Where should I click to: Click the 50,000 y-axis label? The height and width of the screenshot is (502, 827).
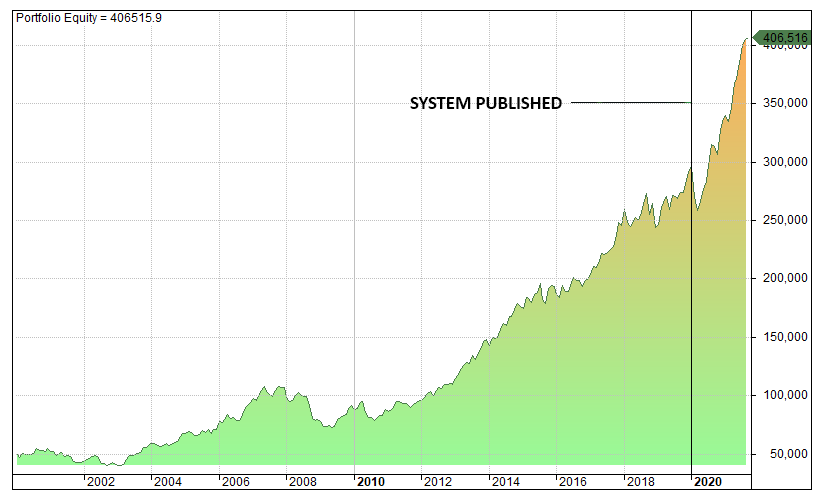[788, 454]
